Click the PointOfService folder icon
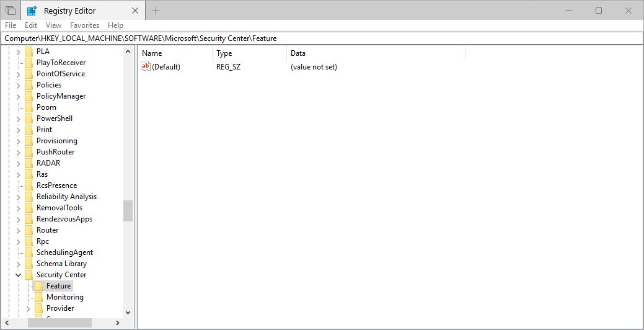 [29, 74]
